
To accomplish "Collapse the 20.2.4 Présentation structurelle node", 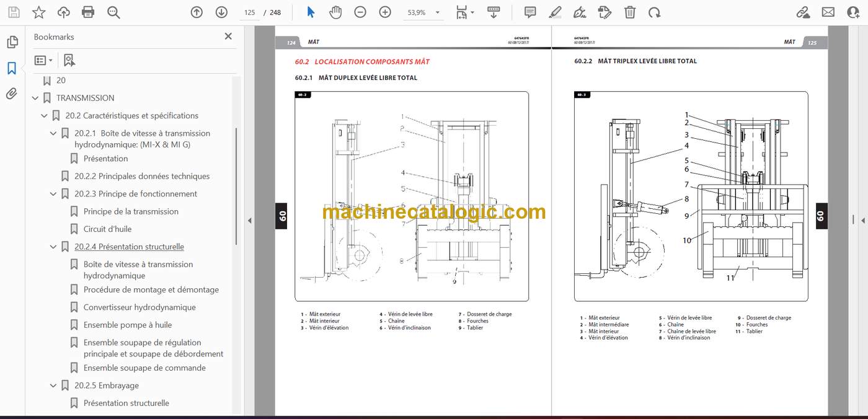I will [x=53, y=247].
